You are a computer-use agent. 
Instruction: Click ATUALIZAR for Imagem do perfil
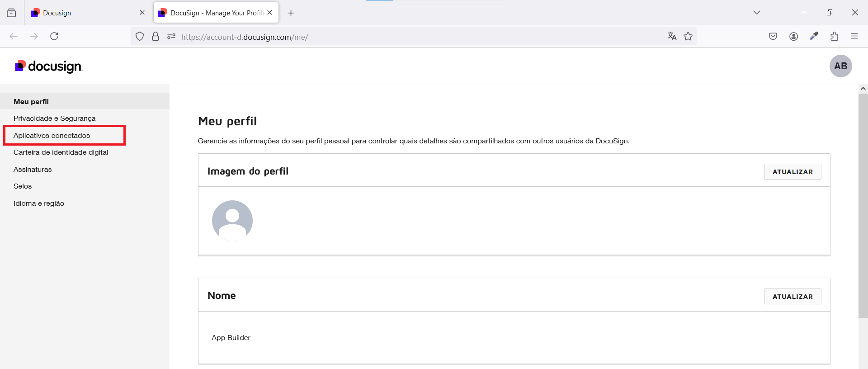pyautogui.click(x=792, y=172)
